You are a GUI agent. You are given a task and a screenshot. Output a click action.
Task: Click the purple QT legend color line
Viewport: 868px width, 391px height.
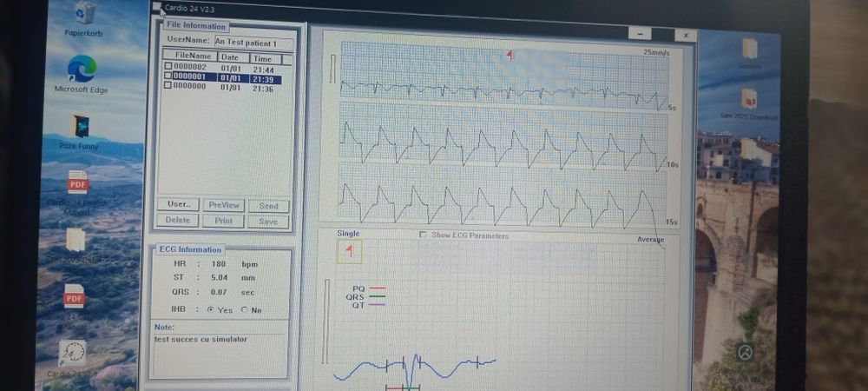pyautogui.click(x=377, y=304)
